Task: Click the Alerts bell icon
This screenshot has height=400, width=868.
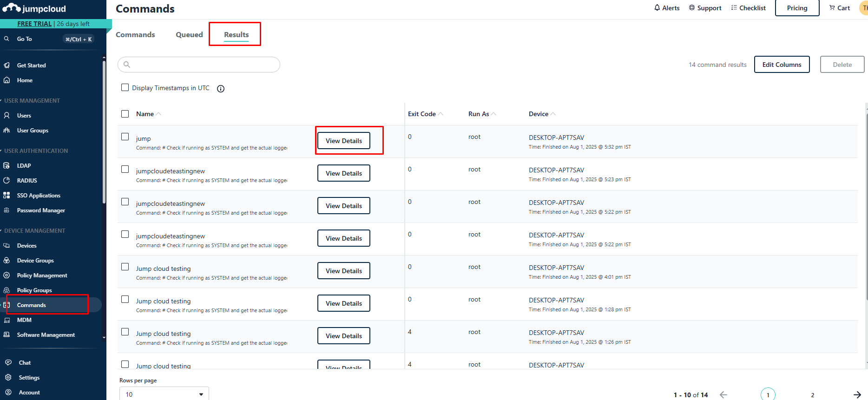Action: 657,8
